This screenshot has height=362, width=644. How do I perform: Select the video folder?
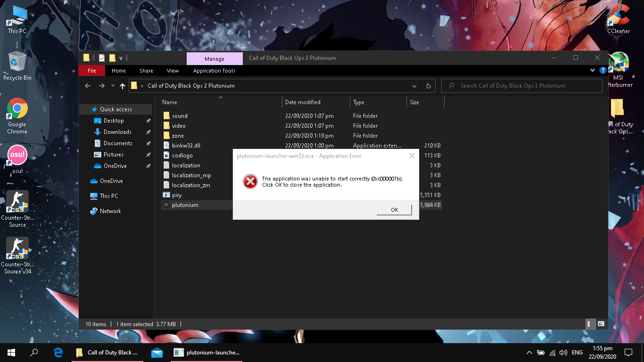(179, 126)
